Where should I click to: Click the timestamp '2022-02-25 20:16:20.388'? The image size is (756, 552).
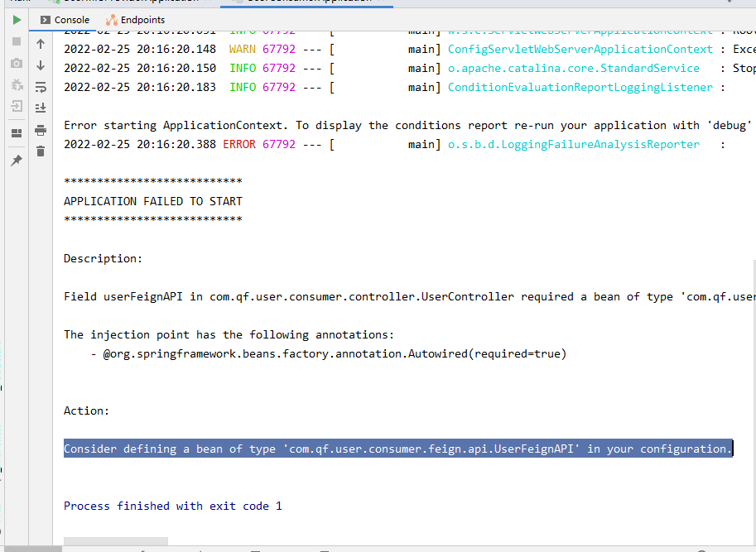(x=140, y=145)
